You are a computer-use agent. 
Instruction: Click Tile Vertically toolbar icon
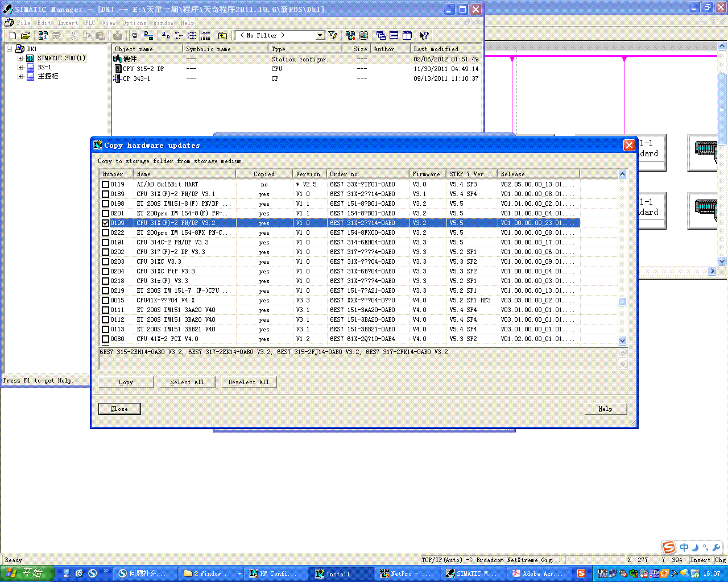pyautogui.click(x=407, y=35)
